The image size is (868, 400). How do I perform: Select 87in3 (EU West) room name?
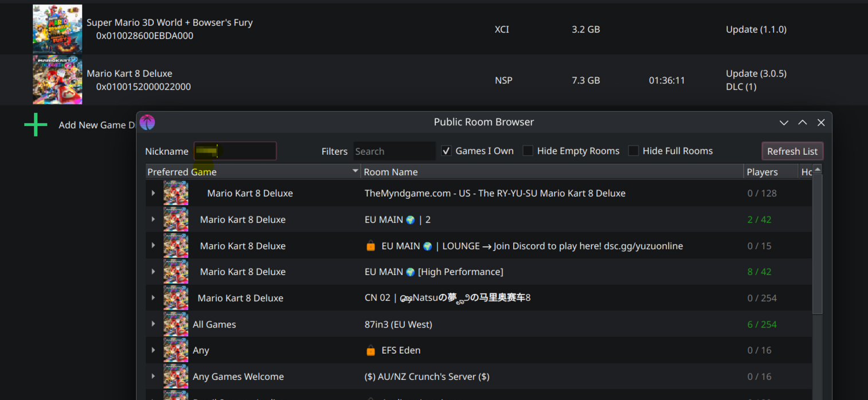pyautogui.click(x=398, y=324)
